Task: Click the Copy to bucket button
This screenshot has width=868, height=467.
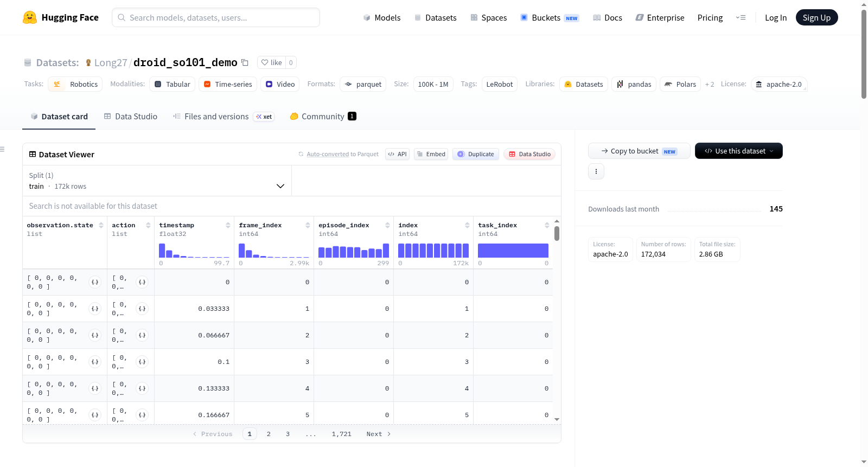Action: pos(639,151)
